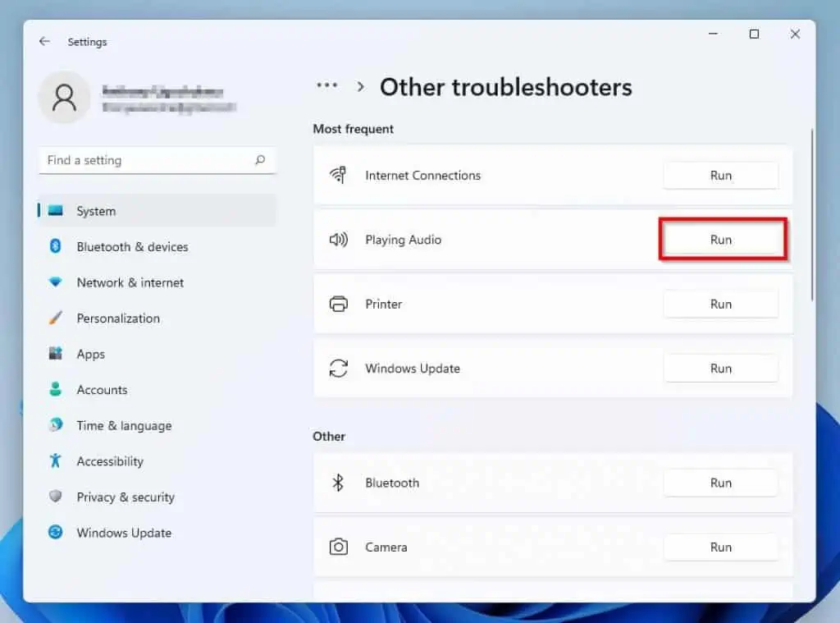Click the Internet Connections Wi-Fi icon
Viewport: 840px width, 623px height.
click(x=339, y=175)
